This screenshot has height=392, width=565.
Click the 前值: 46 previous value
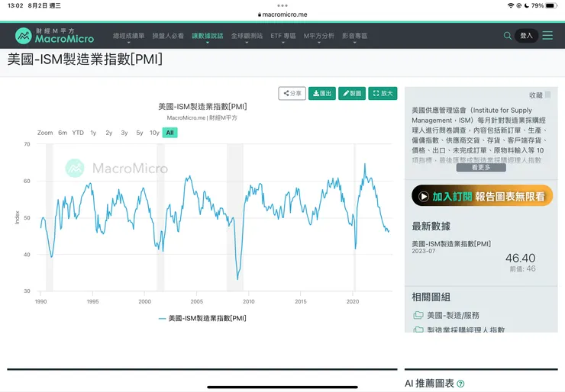pos(522,268)
